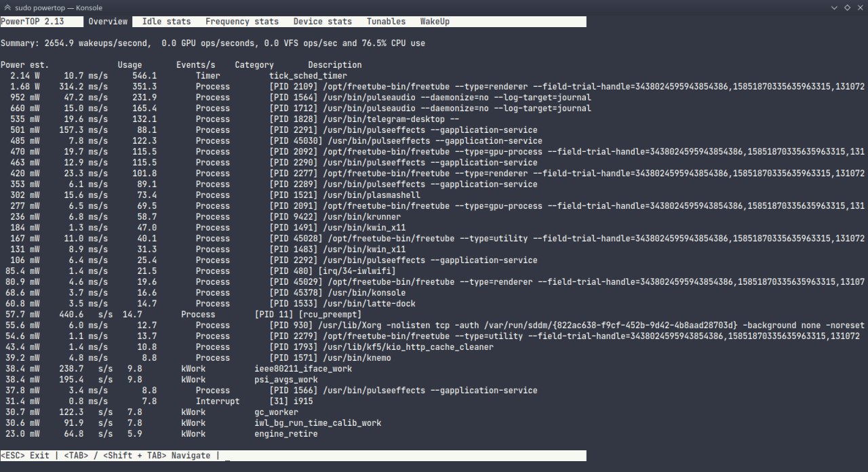Image resolution: width=868 pixels, height=472 pixels.
Task: Select the PID 45028 freetube utility row
Action: 437,239
